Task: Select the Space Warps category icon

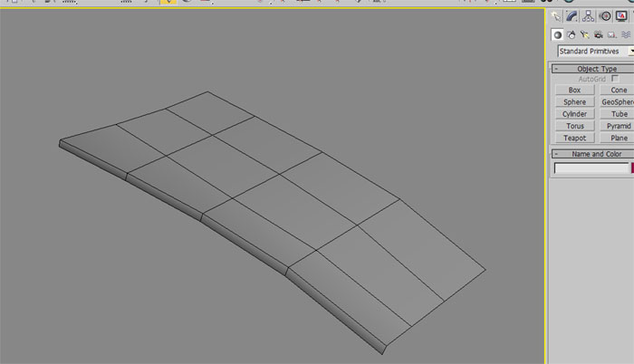Action: [626, 34]
